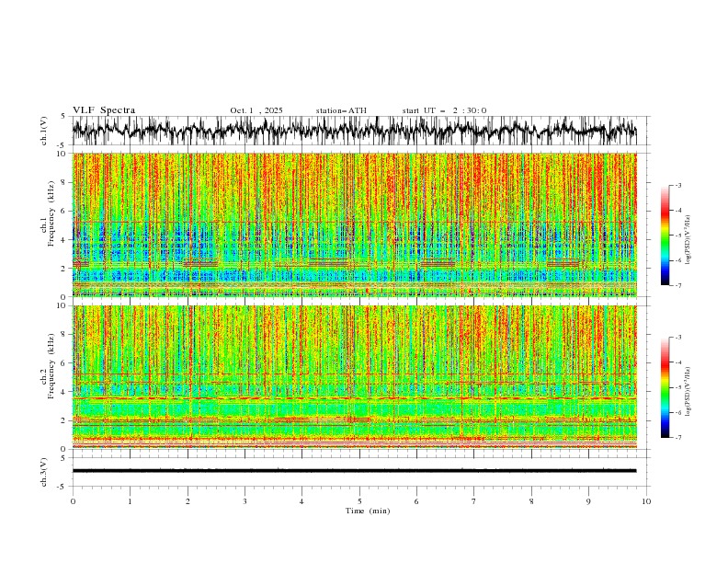
Task: Click the ch.2 colorbar "log(PSD)(V²/Hz)" label
Action: 688,392
